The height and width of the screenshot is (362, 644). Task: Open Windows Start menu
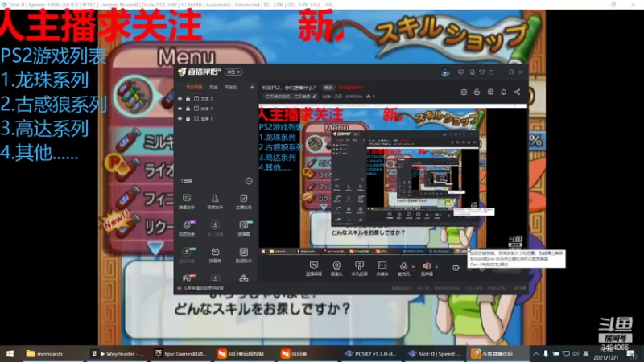point(10,353)
